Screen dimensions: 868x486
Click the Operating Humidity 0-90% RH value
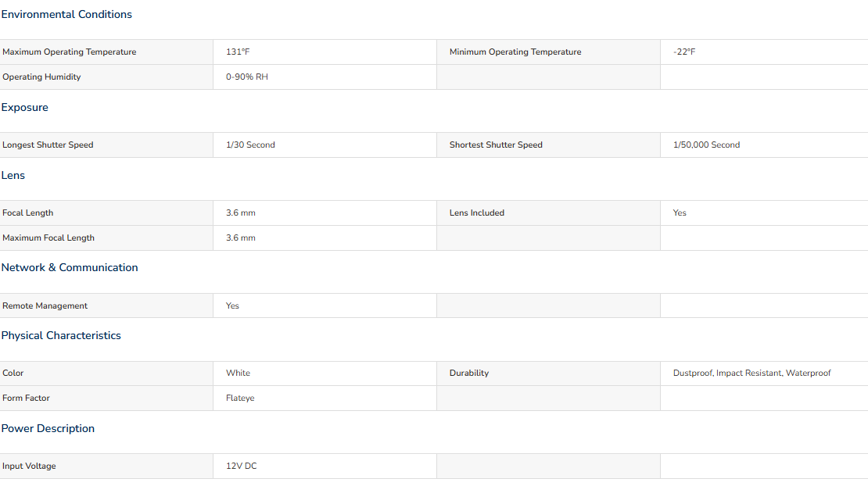(x=247, y=77)
